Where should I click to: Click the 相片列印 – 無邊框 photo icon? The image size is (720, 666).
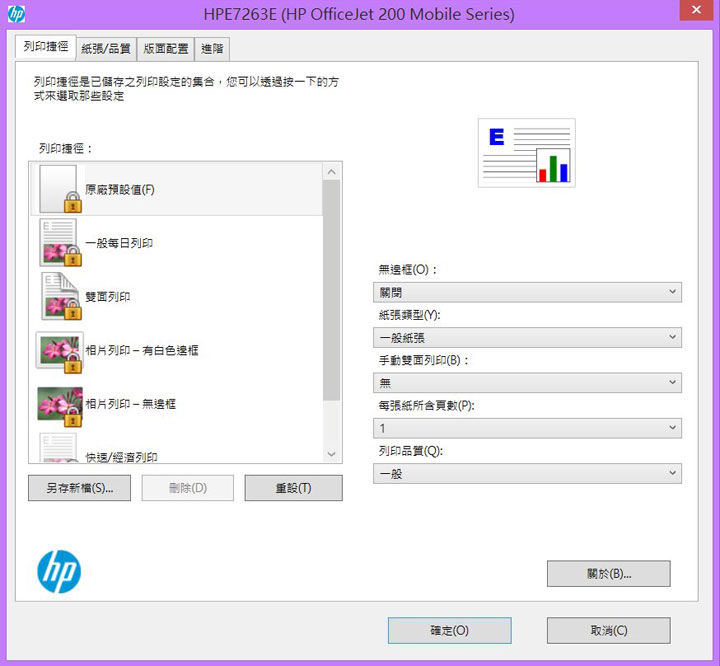[60, 406]
